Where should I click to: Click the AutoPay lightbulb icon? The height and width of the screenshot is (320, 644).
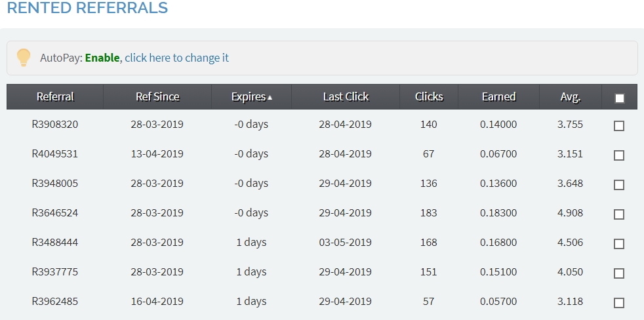point(24,58)
